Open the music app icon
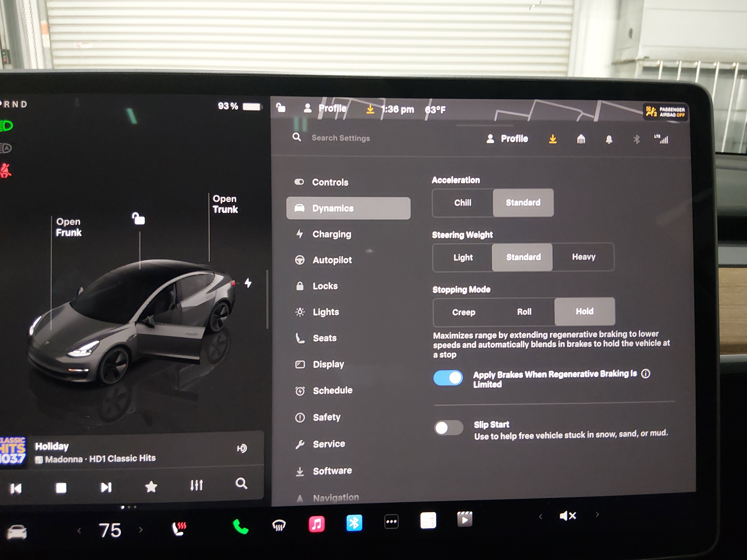Image resolution: width=747 pixels, height=560 pixels. pyautogui.click(x=316, y=524)
